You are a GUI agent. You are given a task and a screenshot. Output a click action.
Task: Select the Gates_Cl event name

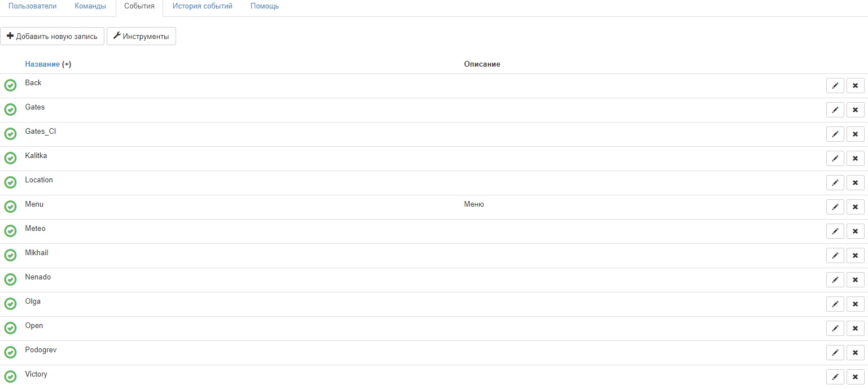41,132
